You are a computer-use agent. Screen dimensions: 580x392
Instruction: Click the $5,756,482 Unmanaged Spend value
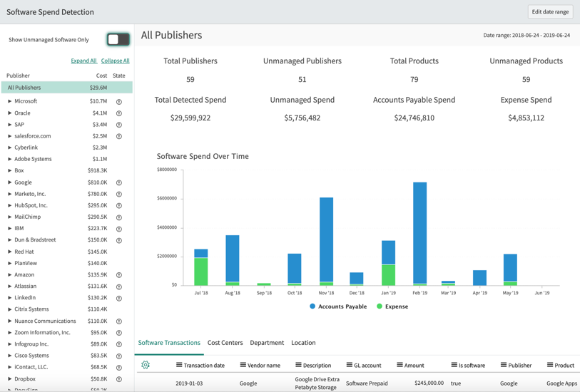pyautogui.click(x=302, y=118)
